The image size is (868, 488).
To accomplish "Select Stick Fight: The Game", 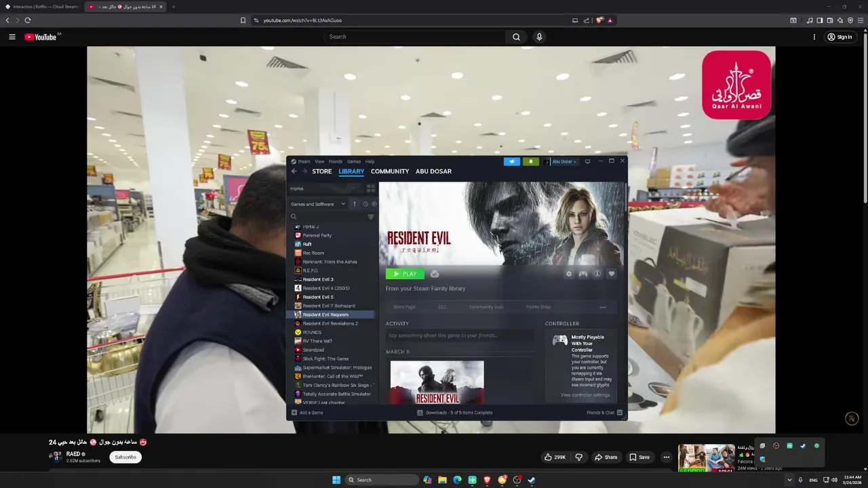I will pyautogui.click(x=325, y=359).
